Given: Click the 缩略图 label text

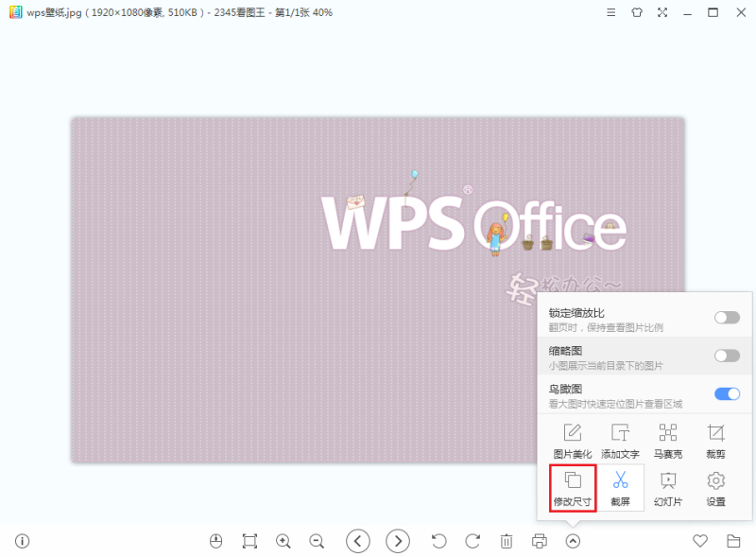Looking at the screenshot, I should pyautogui.click(x=565, y=351).
